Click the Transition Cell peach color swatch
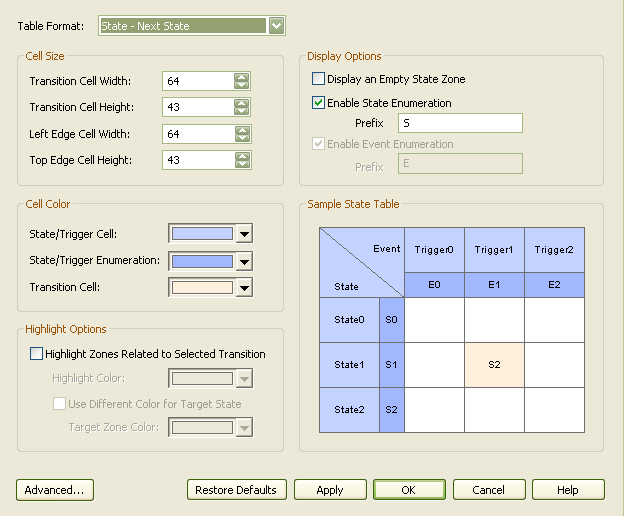 click(x=202, y=288)
